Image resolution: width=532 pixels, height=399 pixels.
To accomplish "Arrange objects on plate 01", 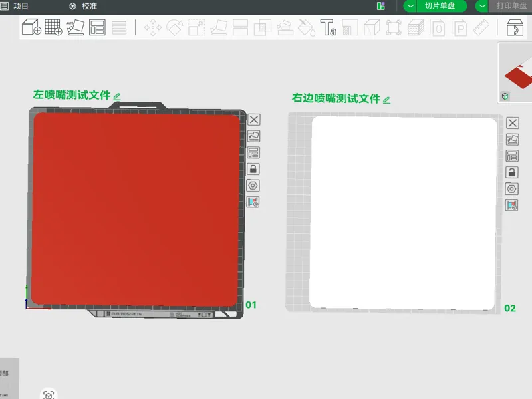I will pos(253,153).
